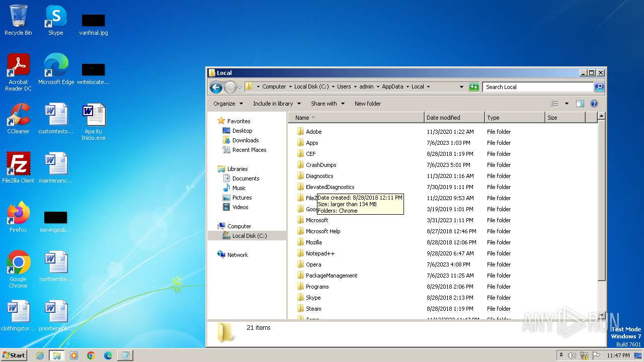Expand the AppData breadcrumb arrow

pyautogui.click(x=408, y=87)
